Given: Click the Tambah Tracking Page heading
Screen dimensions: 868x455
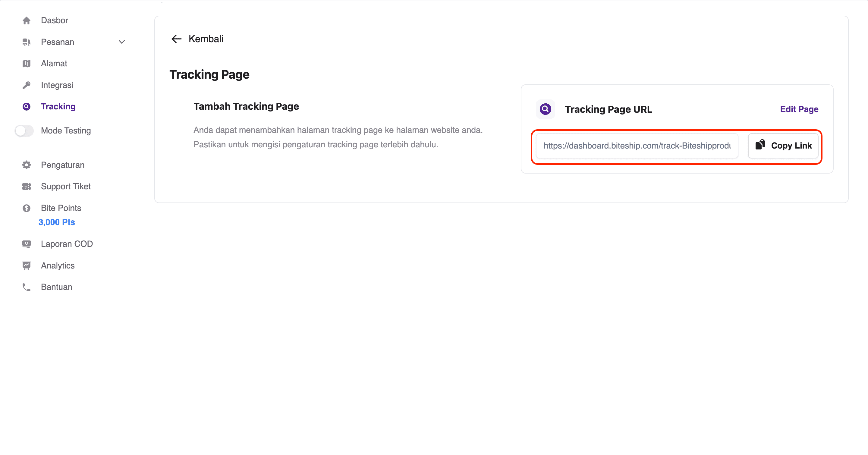Looking at the screenshot, I should click(x=246, y=106).
